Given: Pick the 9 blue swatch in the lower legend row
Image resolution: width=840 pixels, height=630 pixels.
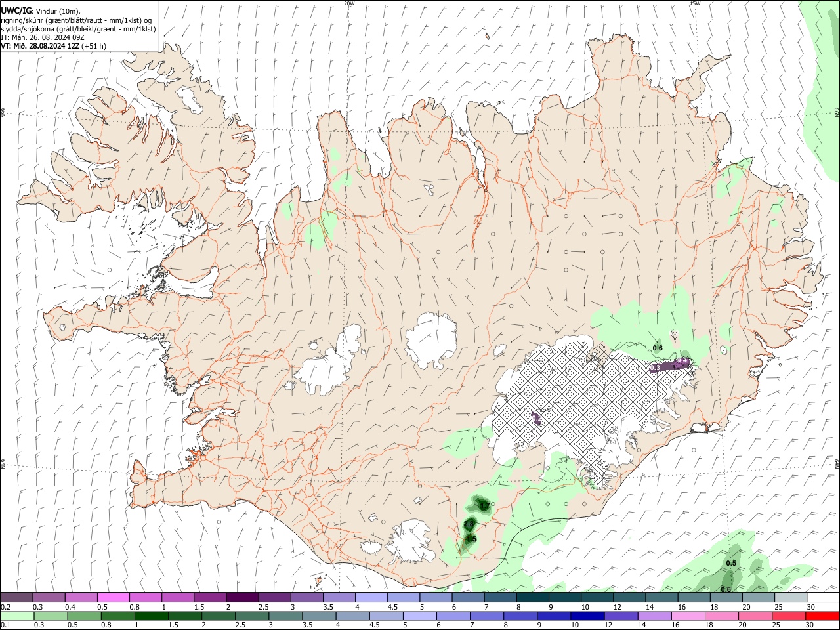Looking at the screenshot, I should pyautogui.click(x=554, y=616).
